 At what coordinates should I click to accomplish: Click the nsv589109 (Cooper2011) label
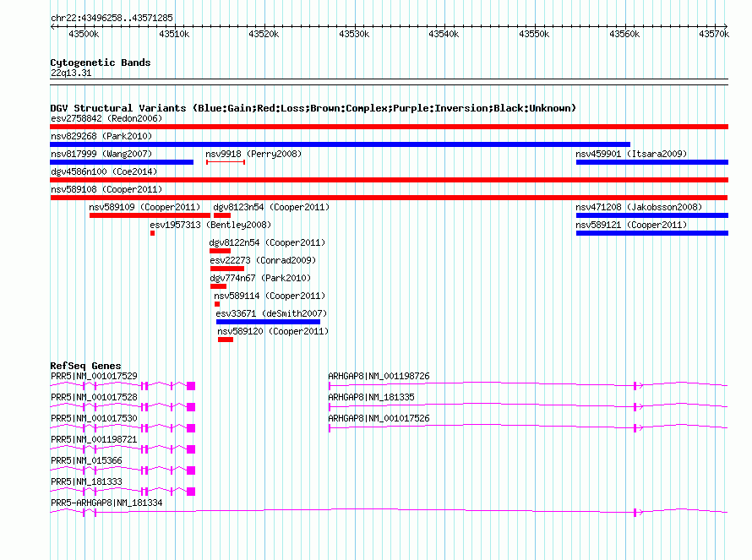pyautogui.click(x=144, y=207)
